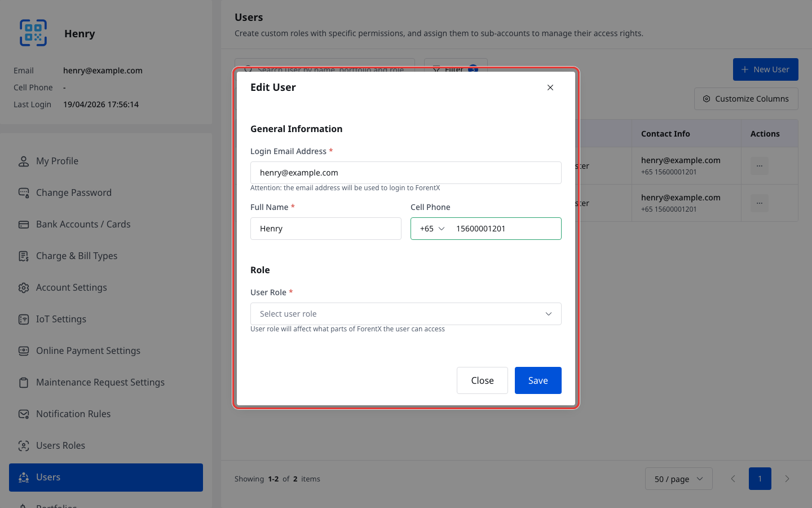
Task: Open the +65 country code selector
Action: (x=433, y=229)
